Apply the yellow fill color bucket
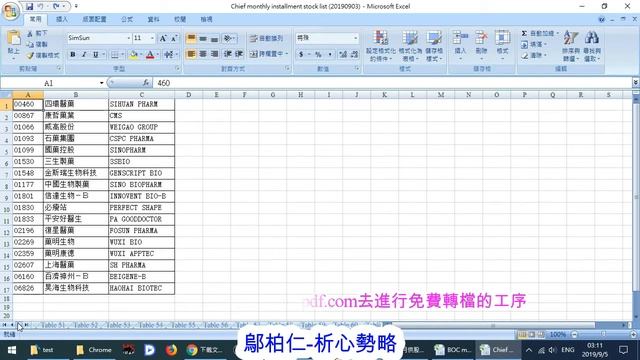The height and width of the screenshot is (360, 640). [x=133, y=54]
